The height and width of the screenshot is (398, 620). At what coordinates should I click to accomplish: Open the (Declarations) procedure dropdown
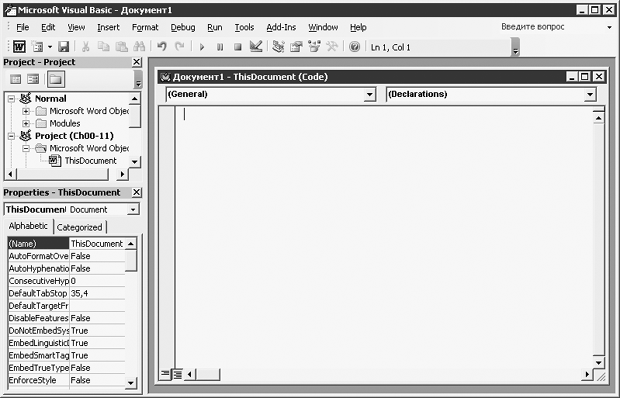point(590,94)
